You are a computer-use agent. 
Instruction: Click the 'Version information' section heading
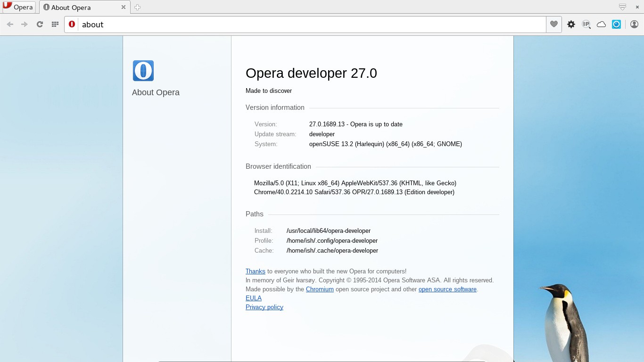(275, 107)
